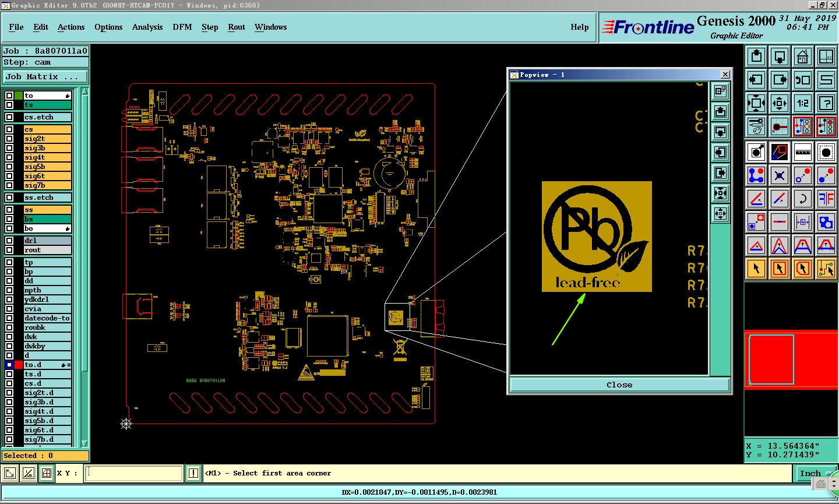Viewport: 839px width, 504px height.
Task: Click the green color swatch of layer to
Action: (19, 96)
